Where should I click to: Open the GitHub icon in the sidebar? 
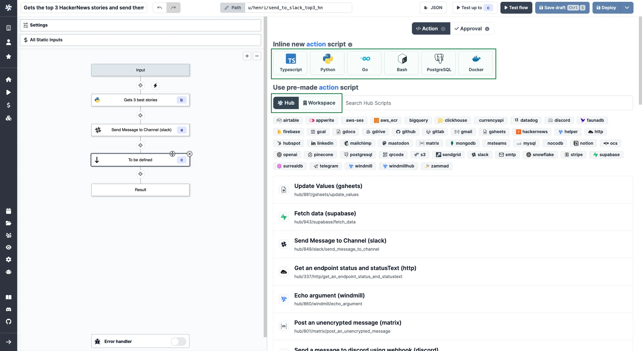(x=9, y=321)
